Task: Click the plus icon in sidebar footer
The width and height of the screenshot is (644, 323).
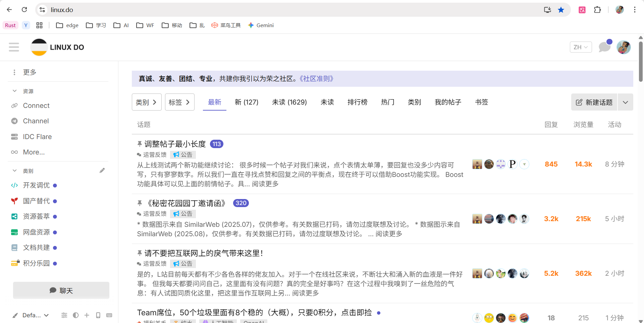Action: (x=87, y=315)
